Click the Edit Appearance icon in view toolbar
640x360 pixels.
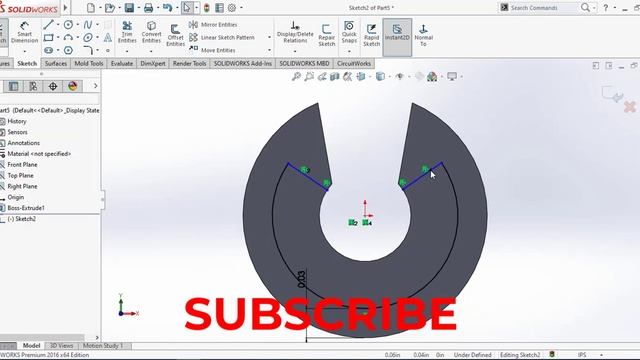point(432,76)
